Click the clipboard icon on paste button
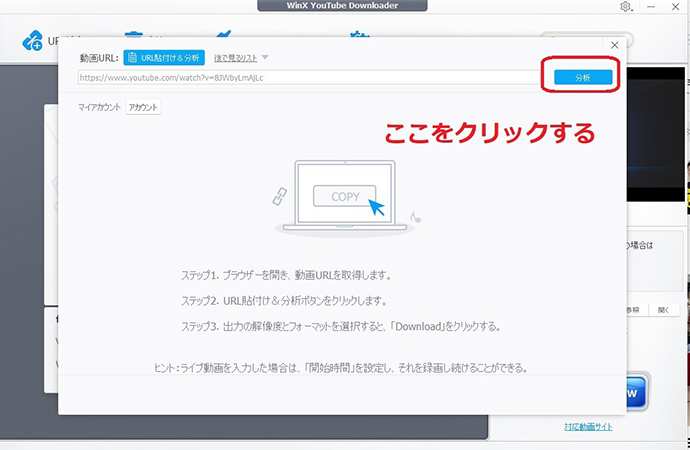The width and height of the screenshot is (690, 450). [132, 58]
